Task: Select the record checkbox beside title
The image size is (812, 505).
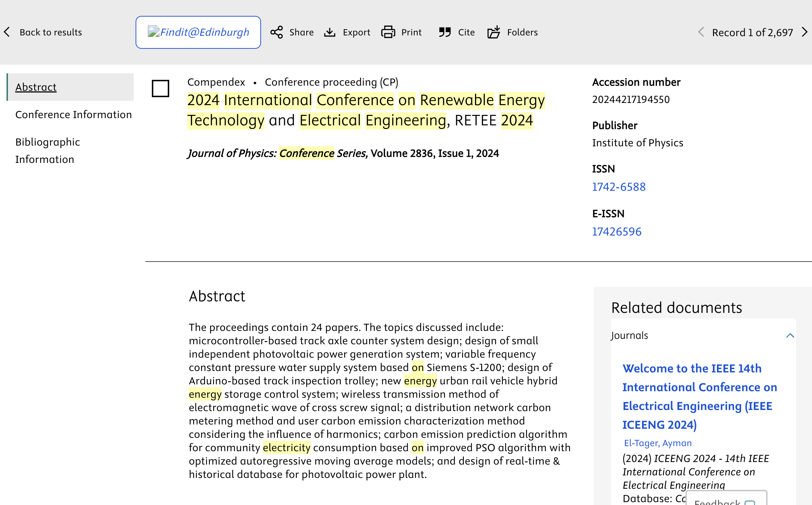Action: (161, 89)
